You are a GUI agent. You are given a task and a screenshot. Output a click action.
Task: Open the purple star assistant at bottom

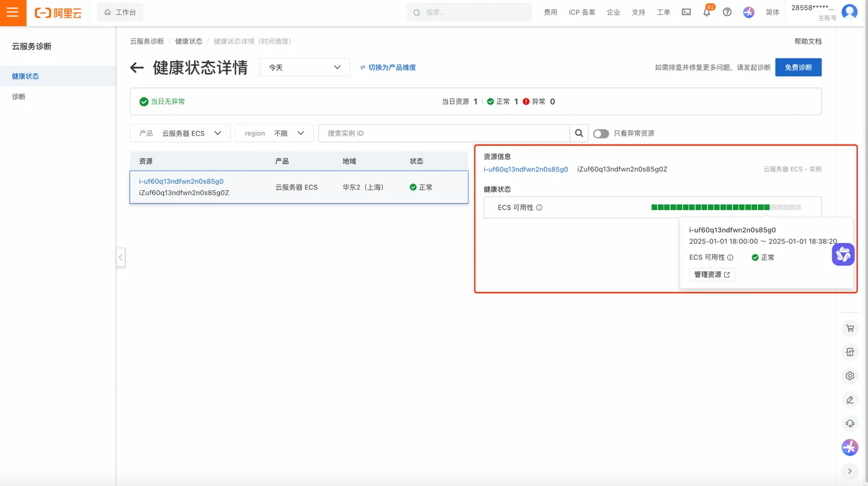click(850, 447)
